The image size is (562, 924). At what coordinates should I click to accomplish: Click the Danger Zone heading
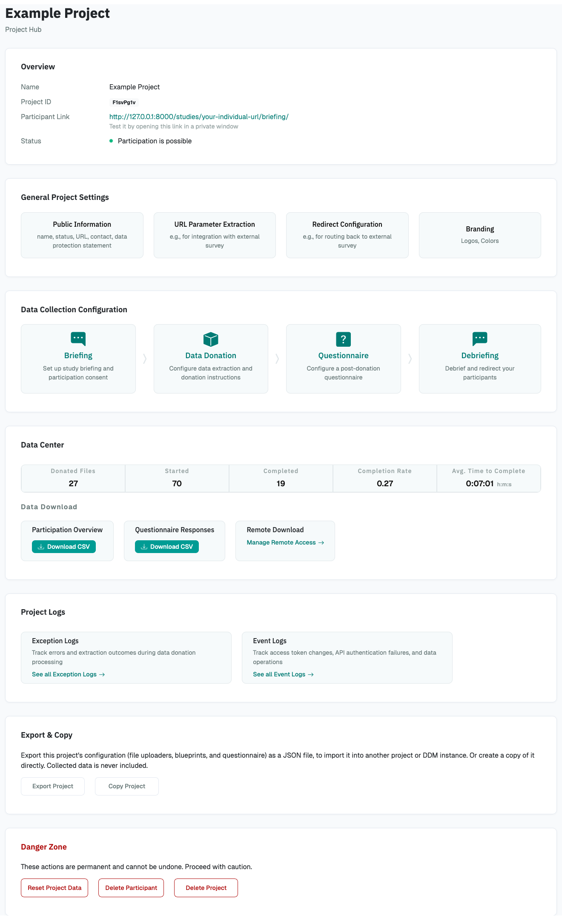(x=44, y=847)
